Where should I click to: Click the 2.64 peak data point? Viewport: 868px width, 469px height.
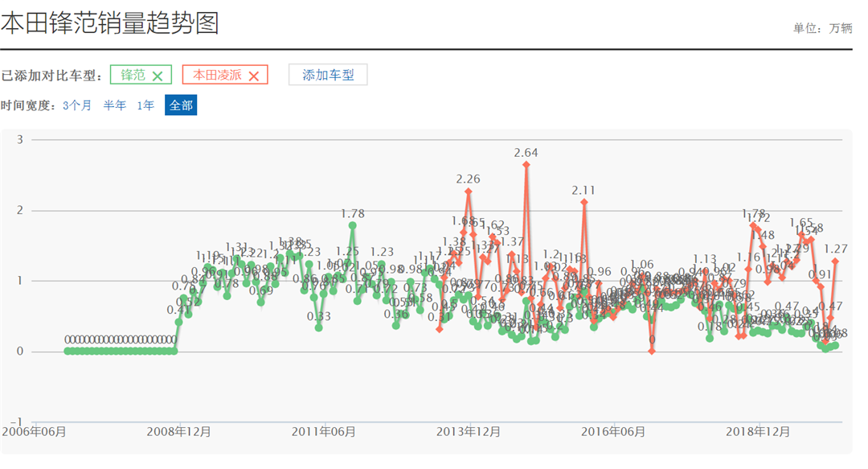click(x=526, y=165)
